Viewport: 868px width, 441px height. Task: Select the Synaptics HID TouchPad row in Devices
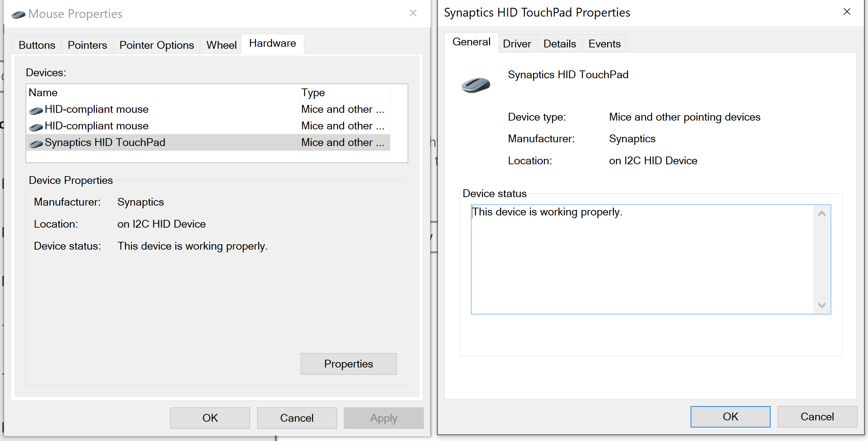click(135, 142)
